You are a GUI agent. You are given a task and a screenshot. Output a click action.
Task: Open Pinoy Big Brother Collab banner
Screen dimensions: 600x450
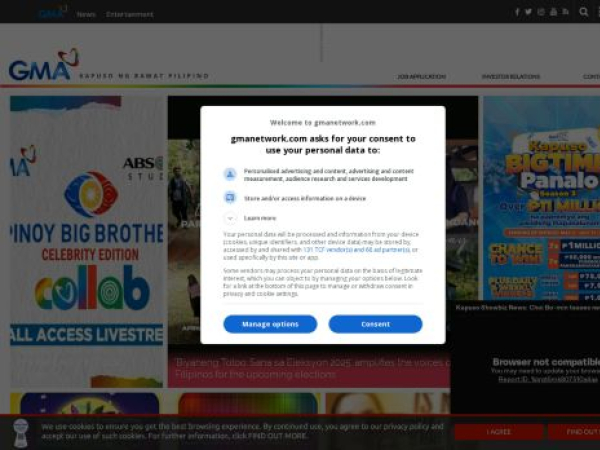coord(87,241)
